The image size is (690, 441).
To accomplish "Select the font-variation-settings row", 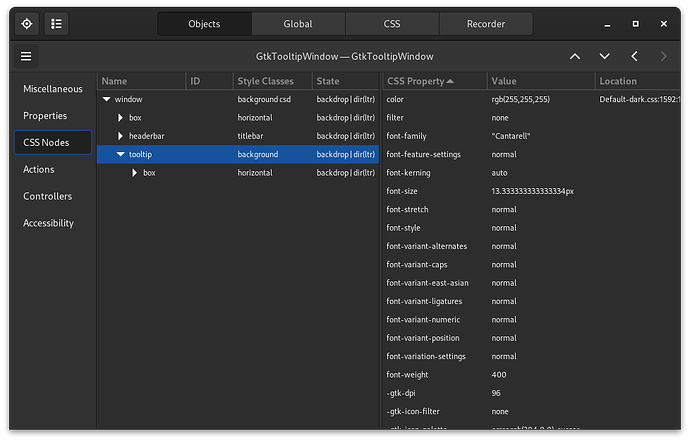I will pyautogui.click(x=532, y=356).
